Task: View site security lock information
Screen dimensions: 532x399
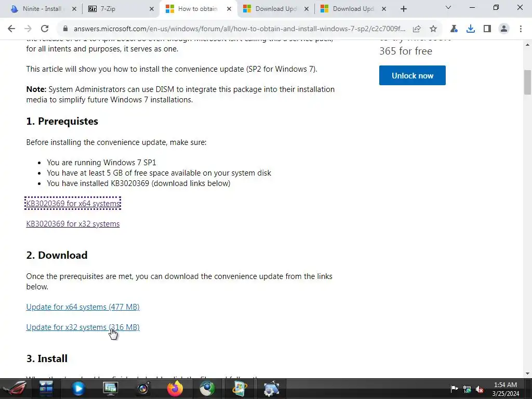Action: click(x=65, y=29)
